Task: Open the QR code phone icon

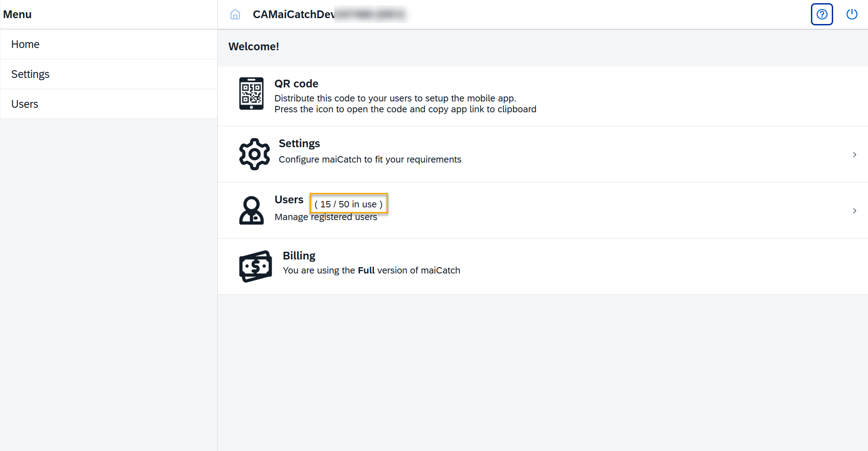Action: (251, 94)
